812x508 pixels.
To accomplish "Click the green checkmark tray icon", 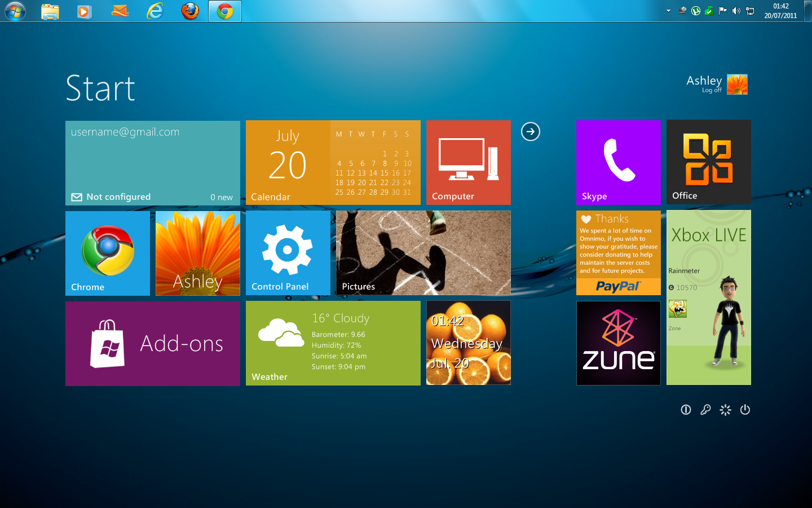I will tap(709, 11).
